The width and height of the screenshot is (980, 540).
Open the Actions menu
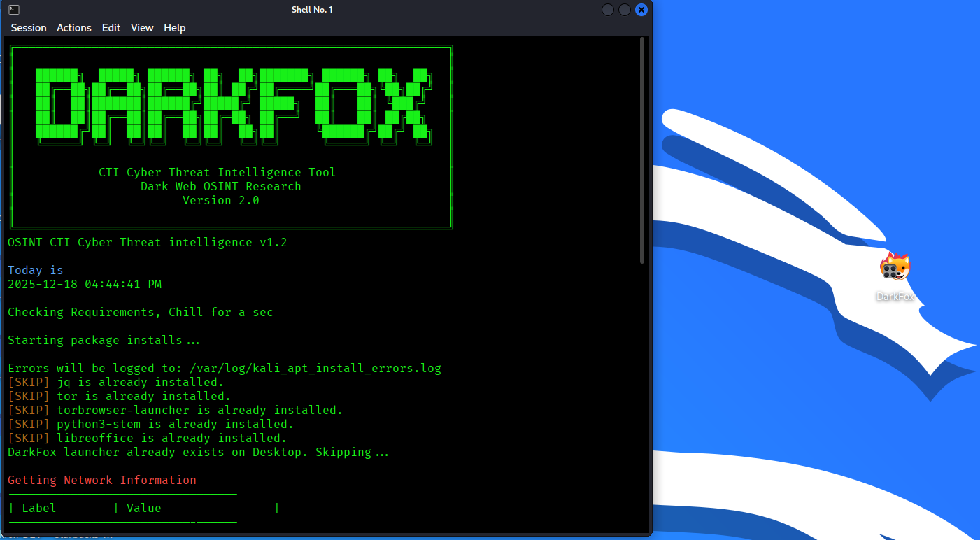click(x=74, y=28)
